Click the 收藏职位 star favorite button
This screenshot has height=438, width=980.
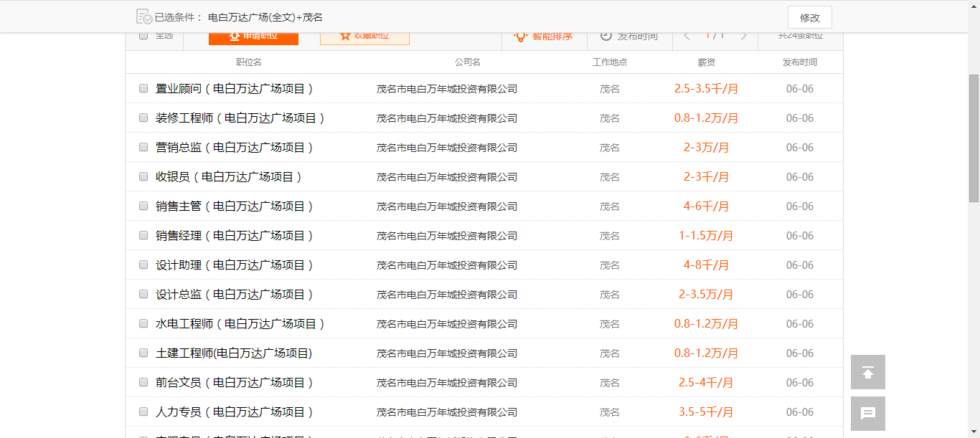tap(364, 37)
